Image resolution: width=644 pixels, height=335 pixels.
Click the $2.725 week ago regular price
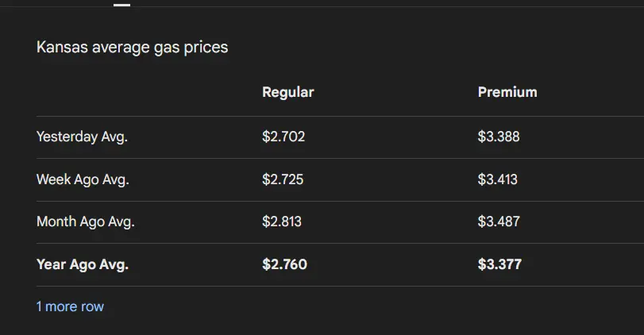pos(282,179)
